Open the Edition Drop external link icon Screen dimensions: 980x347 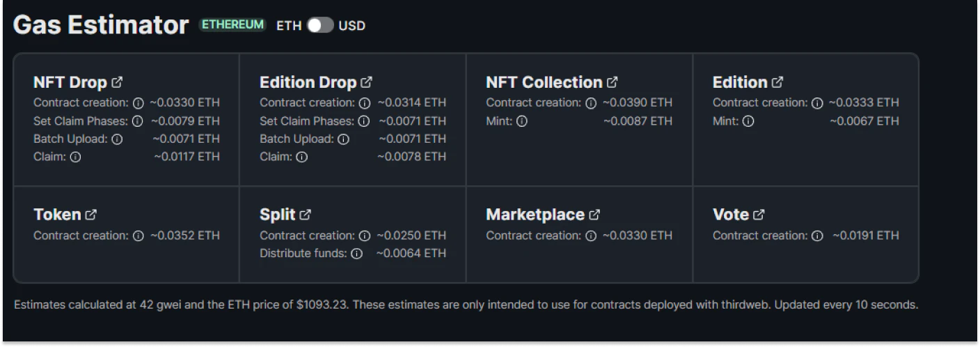(x=367, y=82)
